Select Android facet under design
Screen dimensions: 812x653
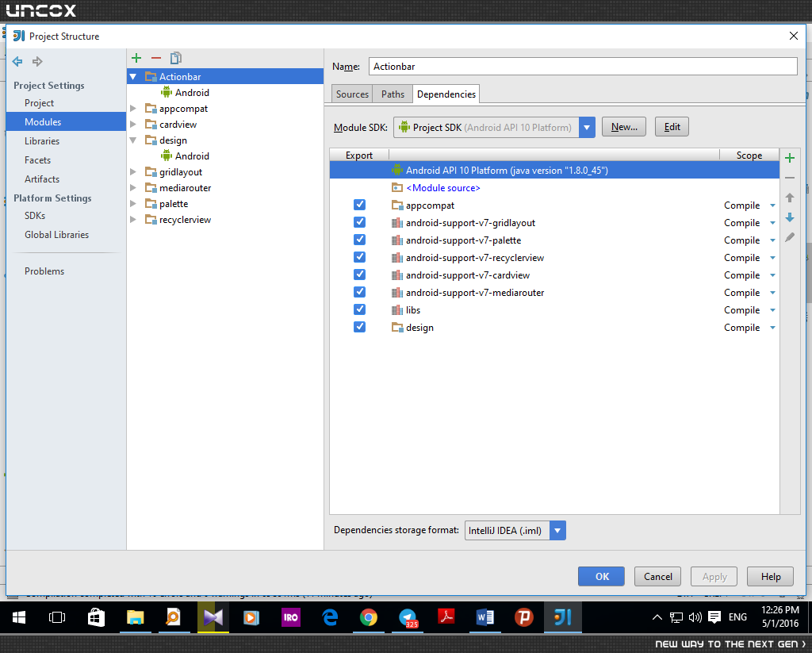click(x=186, y=156)
